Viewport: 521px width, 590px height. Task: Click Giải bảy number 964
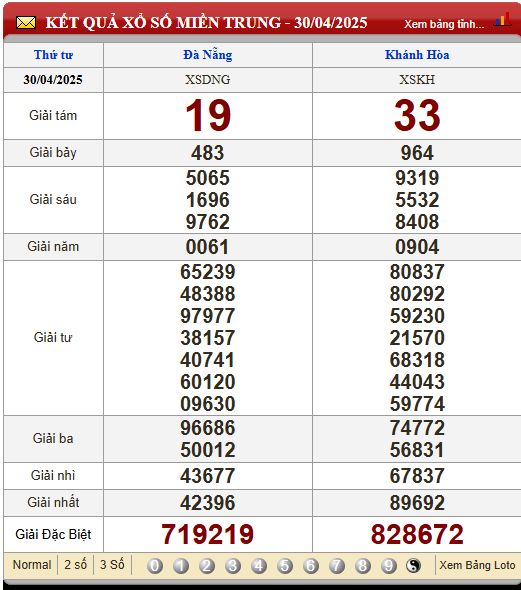tap(417, 153)
